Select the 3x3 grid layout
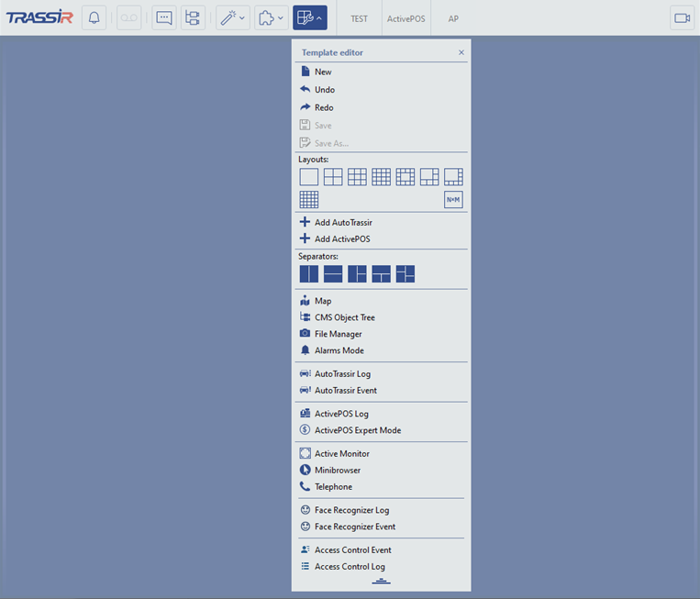The width and height of the screenshot is (700, 599). (357, 177)
